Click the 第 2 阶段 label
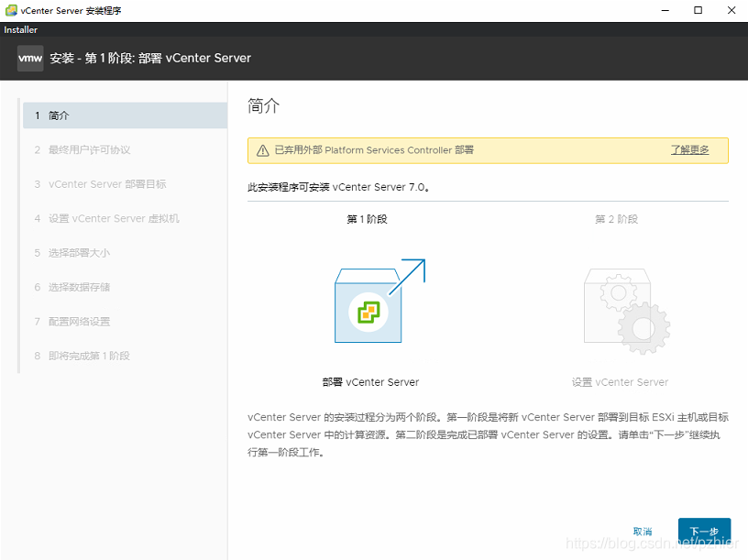This screenshot has width=748, height=560. 616,219
